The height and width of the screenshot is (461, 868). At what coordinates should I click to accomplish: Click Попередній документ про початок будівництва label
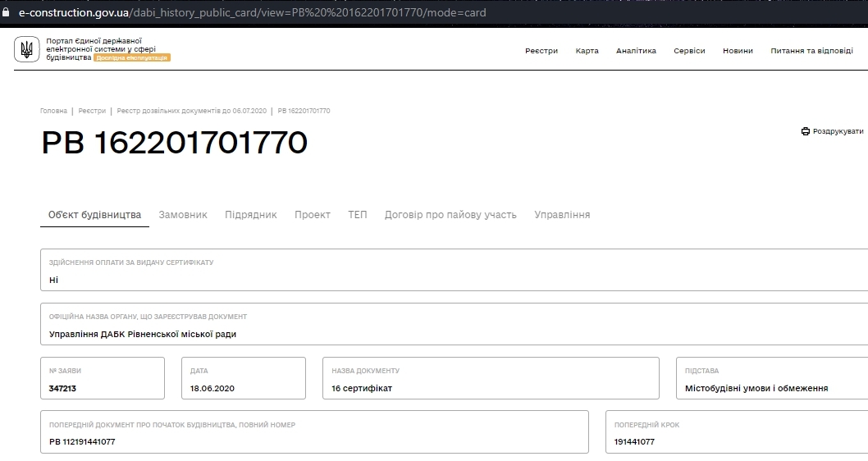(172, 425)
